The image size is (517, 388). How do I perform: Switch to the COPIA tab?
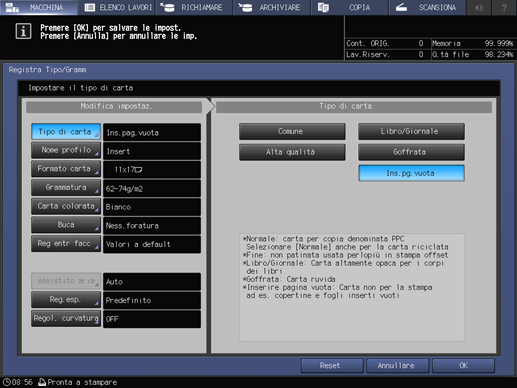[x=350, y=7]
